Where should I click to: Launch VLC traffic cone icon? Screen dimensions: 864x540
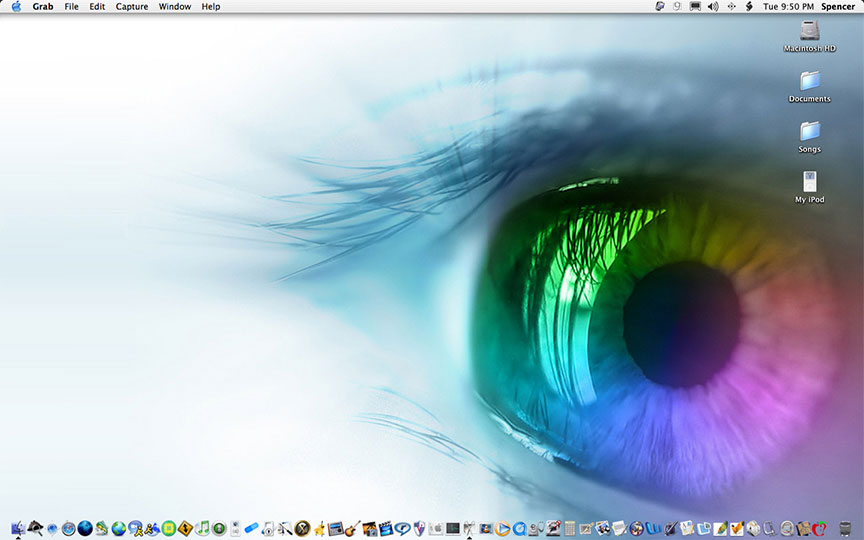(x=485, y=529)
